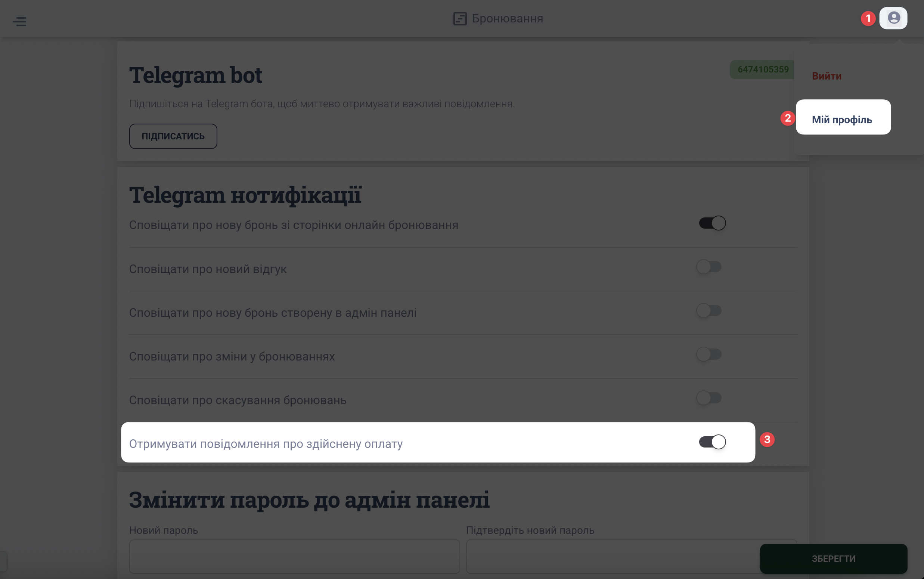This screenshot has height=579, width=924.
Task: Focus the Новий пароль input field
Action: tap(294, 557)
